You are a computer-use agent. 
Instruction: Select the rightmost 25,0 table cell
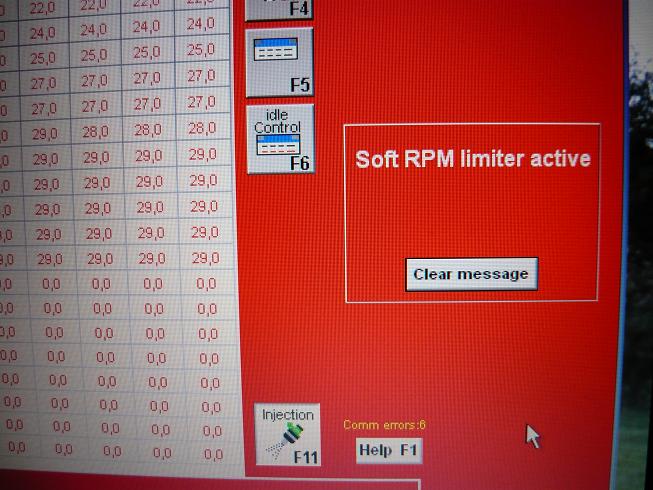point(200,50)
